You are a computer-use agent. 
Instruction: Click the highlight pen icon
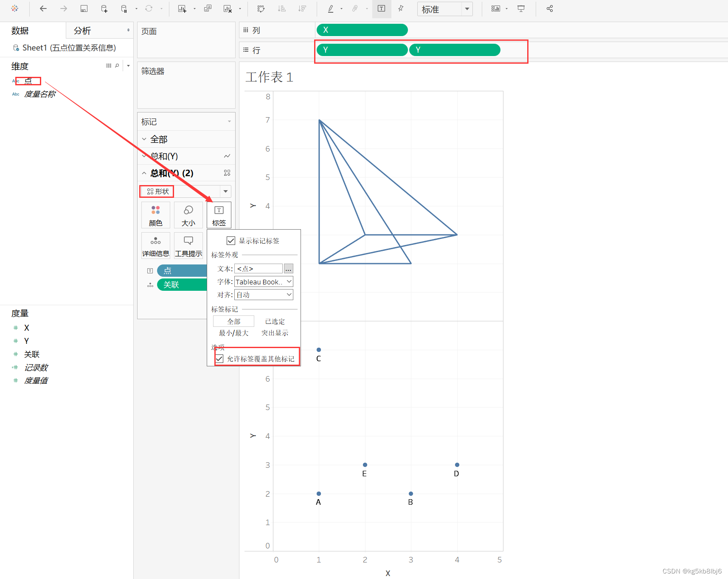pos(331,8)
